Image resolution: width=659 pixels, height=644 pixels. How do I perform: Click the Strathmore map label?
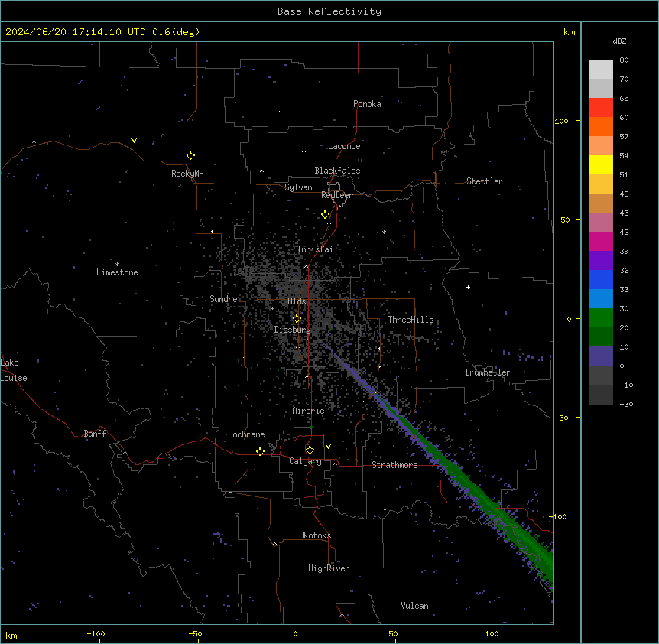[x=394, y=465]
